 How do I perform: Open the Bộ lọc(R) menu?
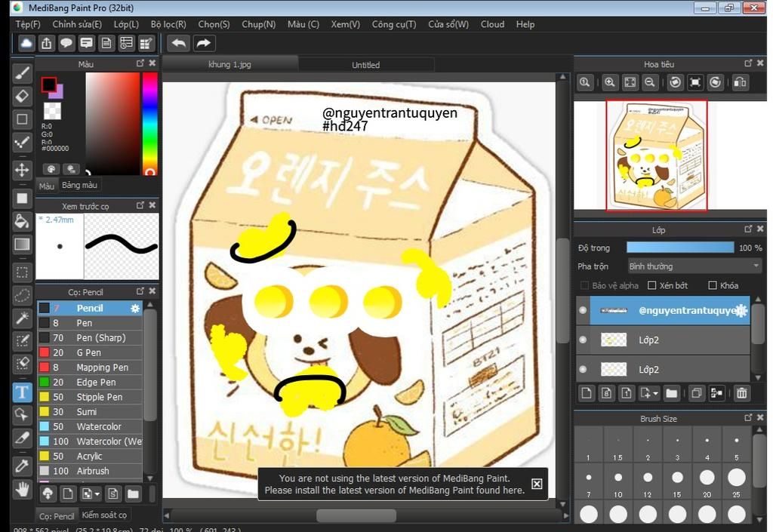coord(168,24)
